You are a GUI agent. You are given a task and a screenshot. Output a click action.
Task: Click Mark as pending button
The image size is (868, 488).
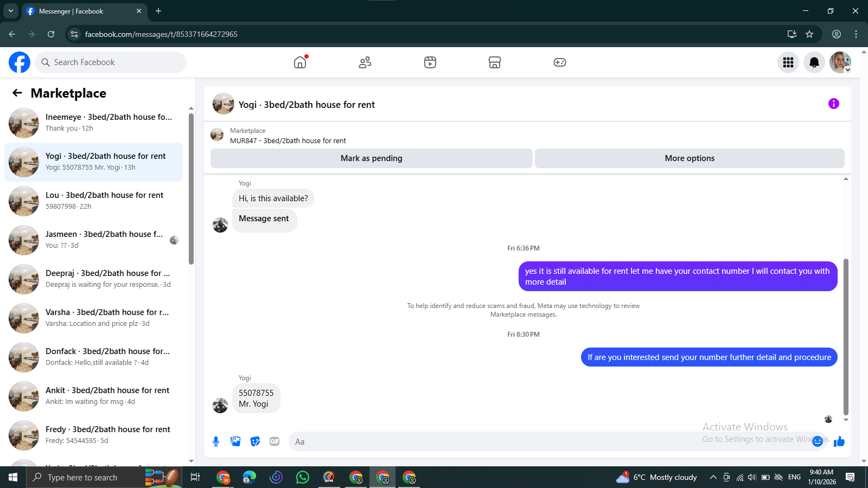point(372,158)
